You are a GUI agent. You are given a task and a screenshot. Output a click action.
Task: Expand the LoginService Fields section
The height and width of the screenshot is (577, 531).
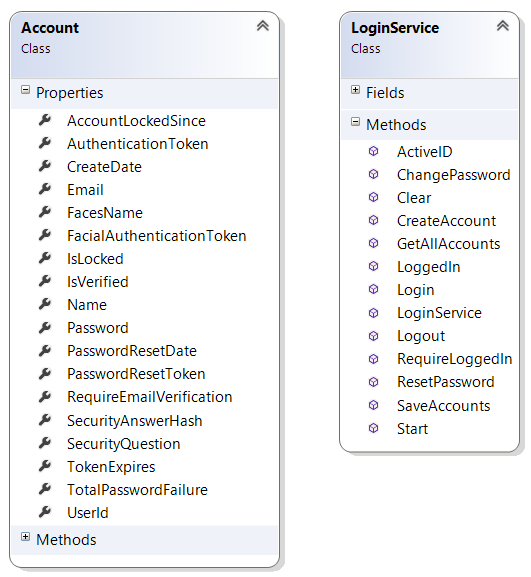355,89
